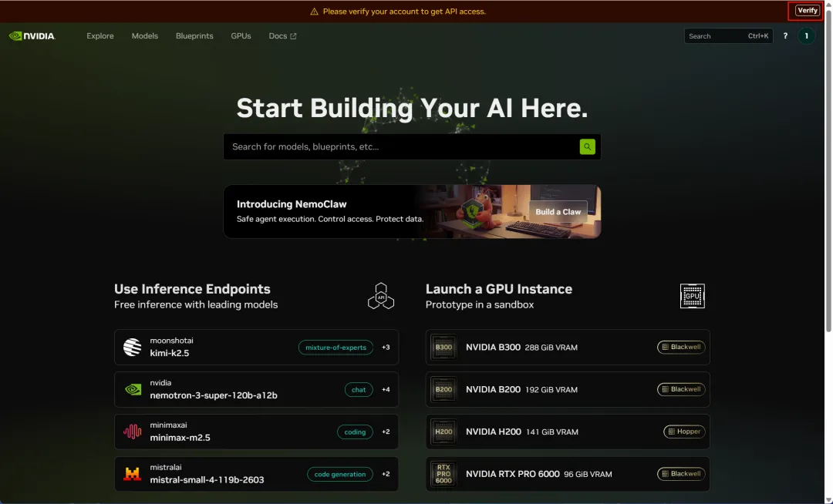Click the mixture-of-experts tag
833x504 pixels.
click(336, 348)
